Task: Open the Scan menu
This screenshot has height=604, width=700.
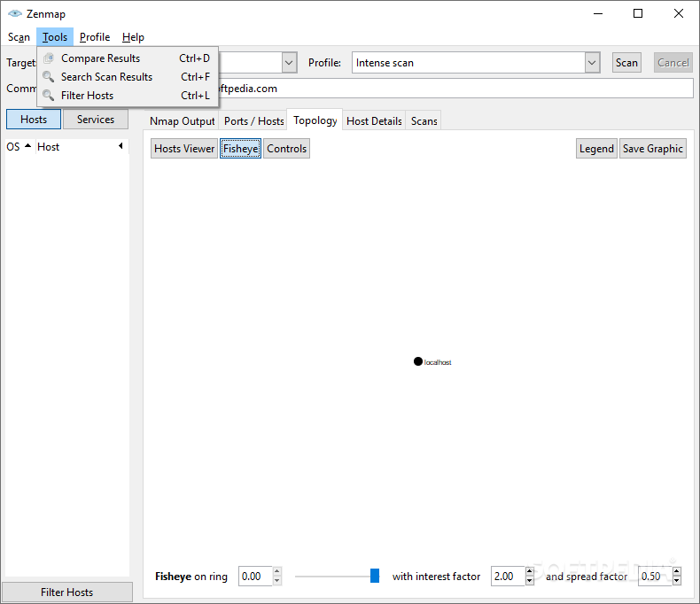Action: pyautogui.click(x=19, y=37)
